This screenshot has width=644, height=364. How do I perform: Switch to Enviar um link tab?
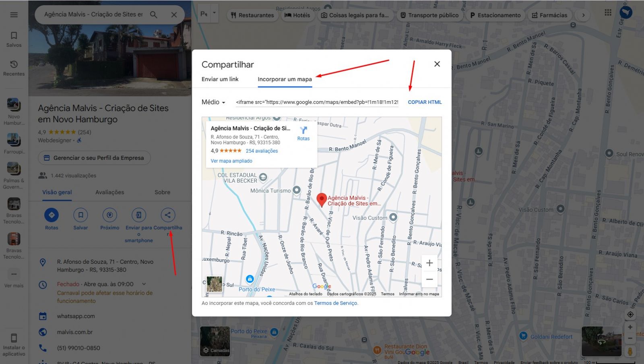(x=220, y=79)
